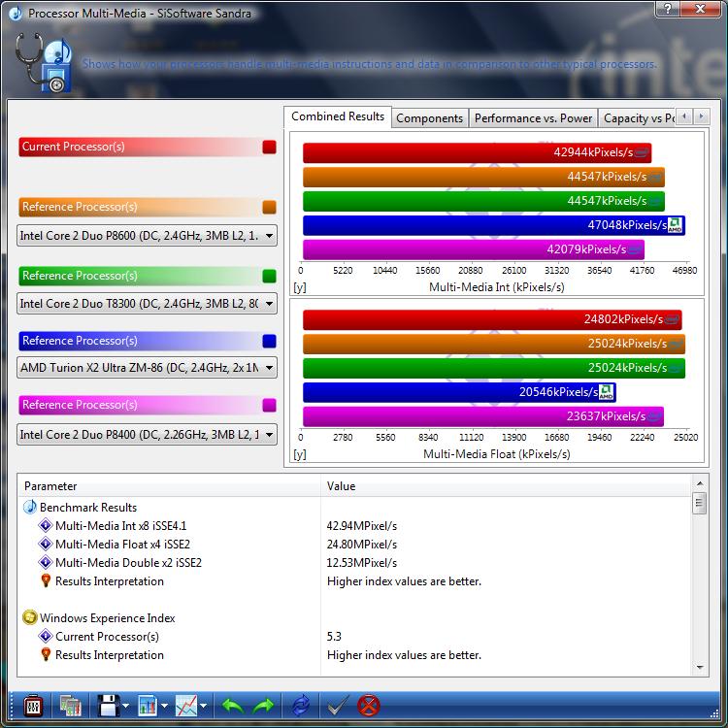The height and width of the screenshot is (728, 728).
Task: Click the magenta reference processor color swatch
Action: pos(269,405)
